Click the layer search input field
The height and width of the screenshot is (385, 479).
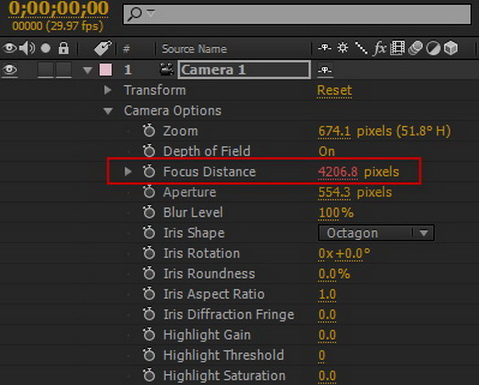tap(297, 14)
